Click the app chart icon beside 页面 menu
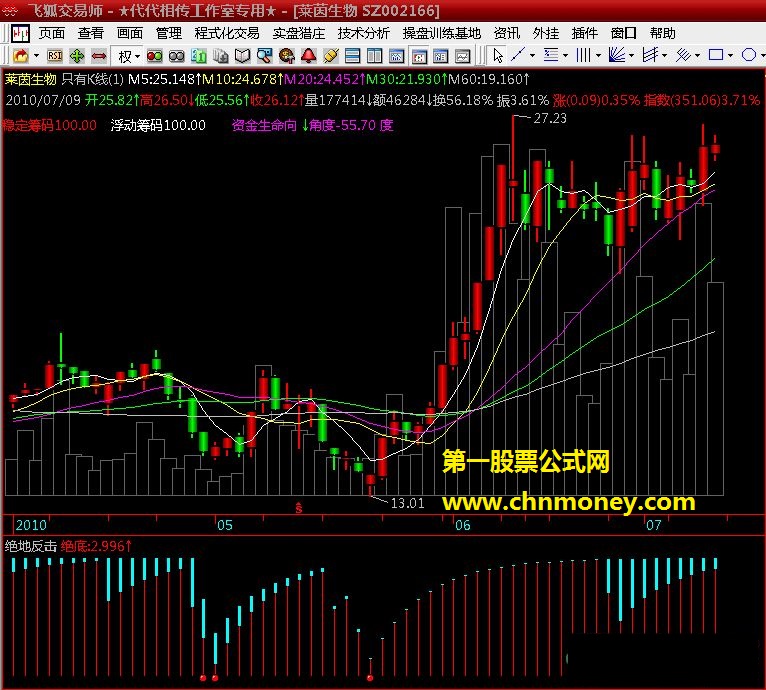This screenshot has height=690, width=766. 21,33
